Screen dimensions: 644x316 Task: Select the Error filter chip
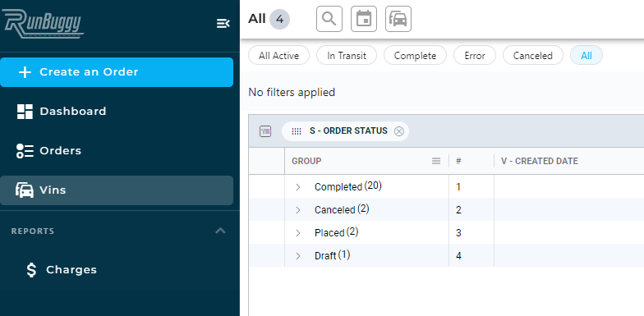(x=475, y=56)
